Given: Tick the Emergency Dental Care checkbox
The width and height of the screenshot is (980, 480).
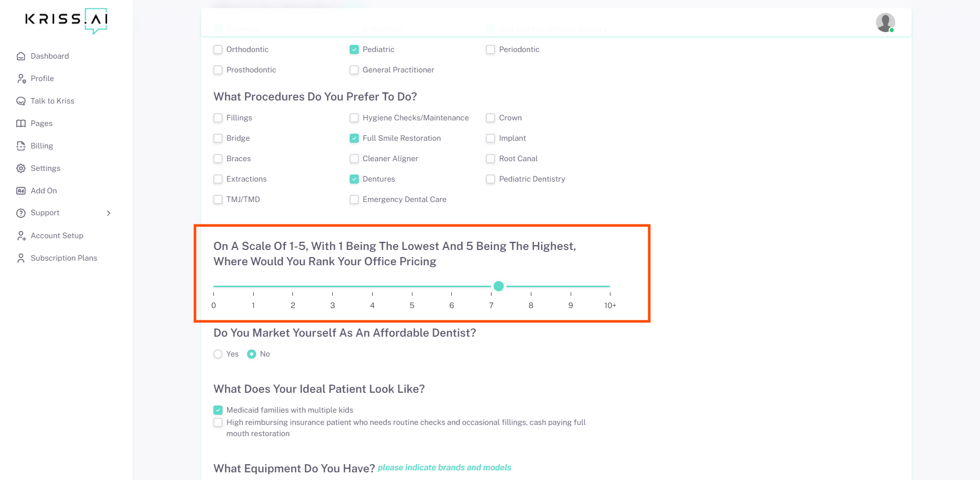Looking at the screenshot, I should pyautogui.click(x=354, y=199).
